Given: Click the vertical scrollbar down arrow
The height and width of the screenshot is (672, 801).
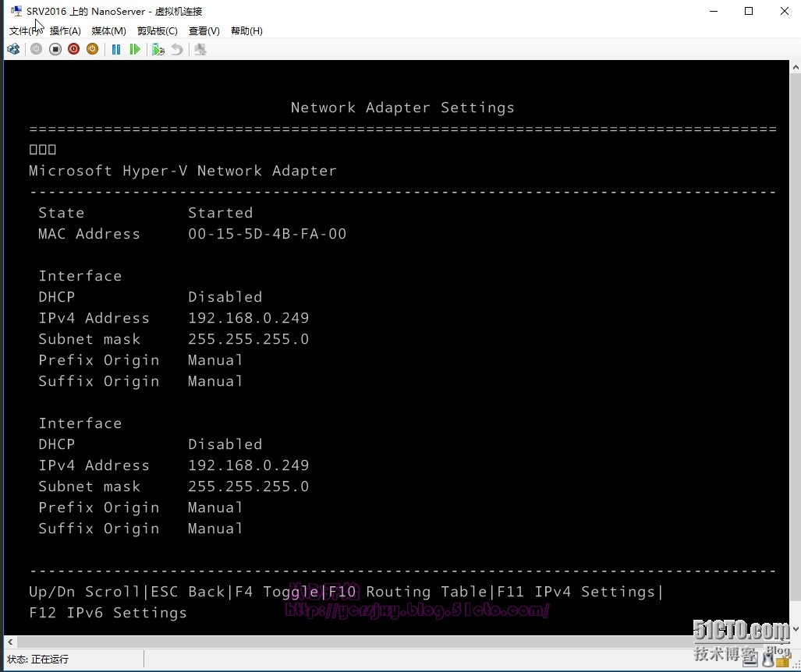Looking at the screenshot, I should point(796,629).
